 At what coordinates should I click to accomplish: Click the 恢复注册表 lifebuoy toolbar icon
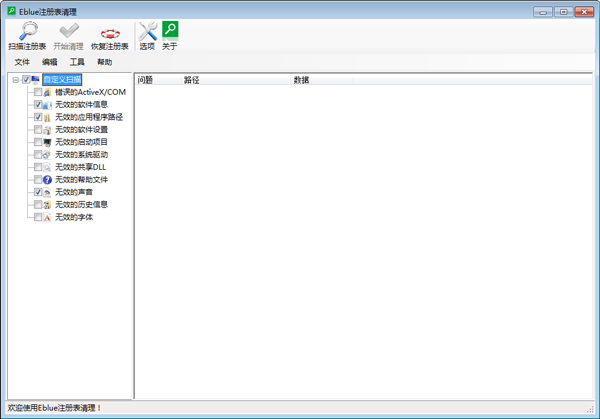click(x=110, y=34)
